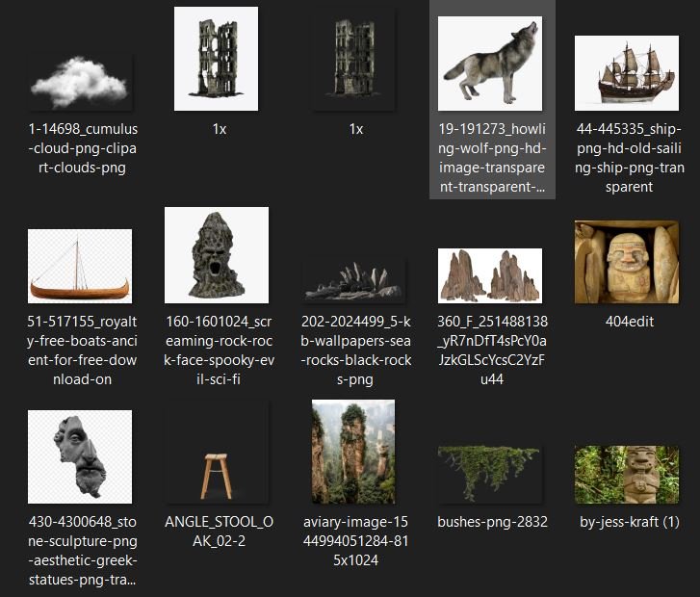Click the 'by-jess-kraft (1)' file name
Screen dimensions: 700x597
pos(630,522)
